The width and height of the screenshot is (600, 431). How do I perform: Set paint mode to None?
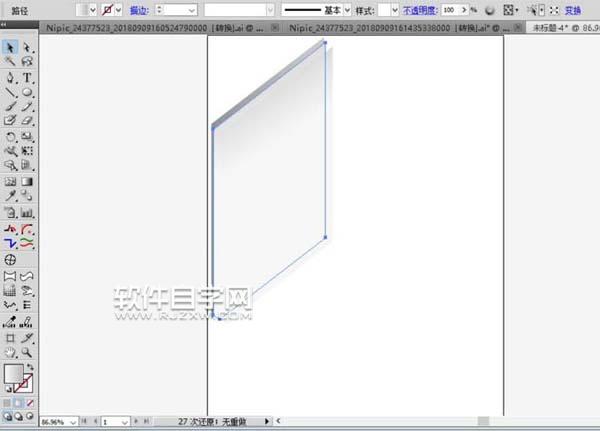30,403
